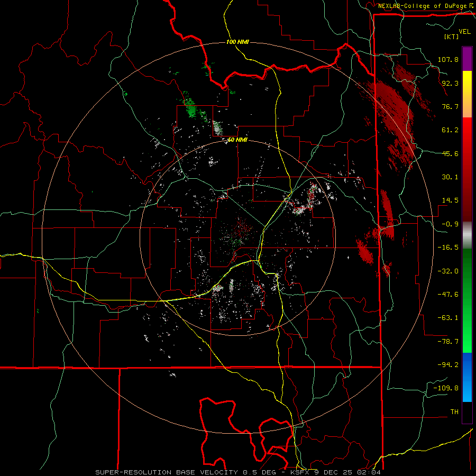476x476 pixels.
Task: Click the SUPER-RESOLUTION BASE VELOCITY caption text
Action: click(167, 472)
